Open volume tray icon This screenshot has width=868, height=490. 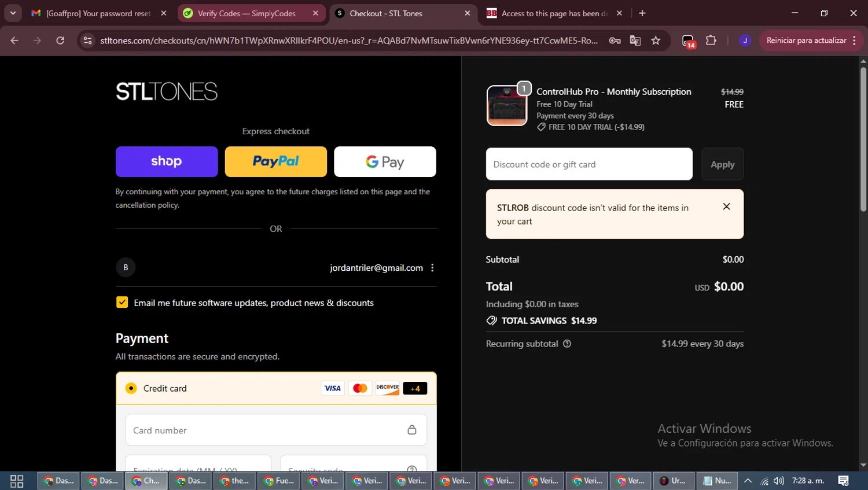coord(779,481)
